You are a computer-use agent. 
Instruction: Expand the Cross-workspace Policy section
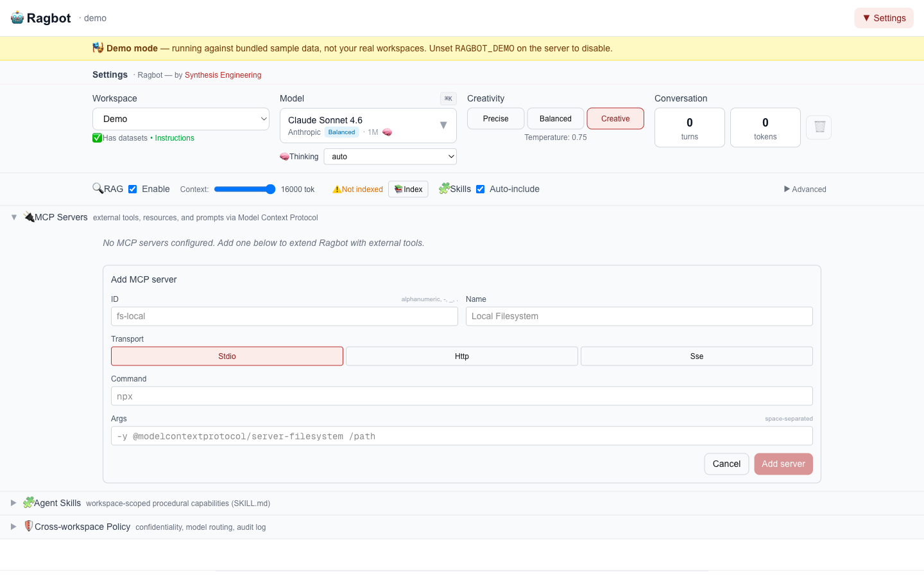click(13, 527)
